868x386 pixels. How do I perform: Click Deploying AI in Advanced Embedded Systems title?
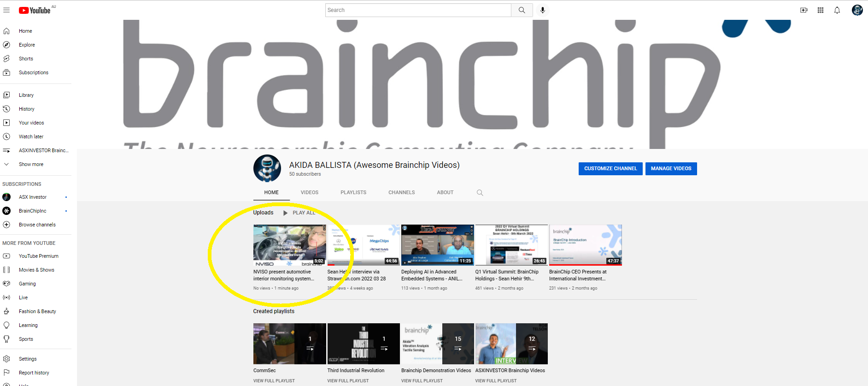[x=432, y=275]
